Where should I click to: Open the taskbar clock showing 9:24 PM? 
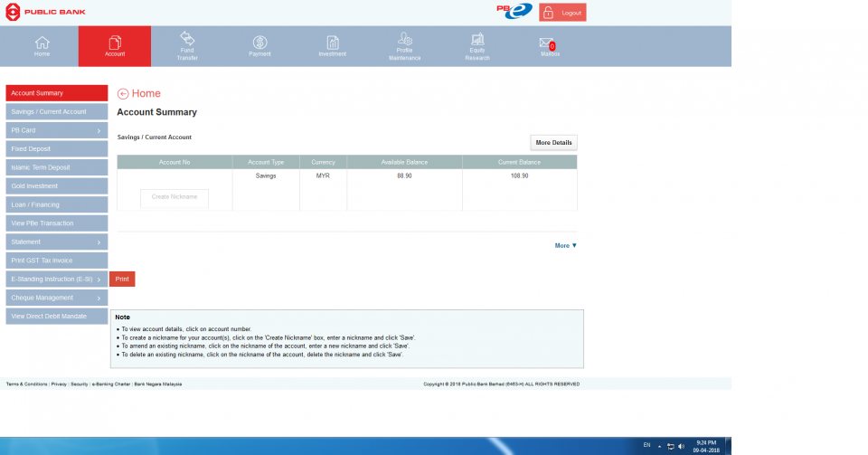click(x=706, y=446)
